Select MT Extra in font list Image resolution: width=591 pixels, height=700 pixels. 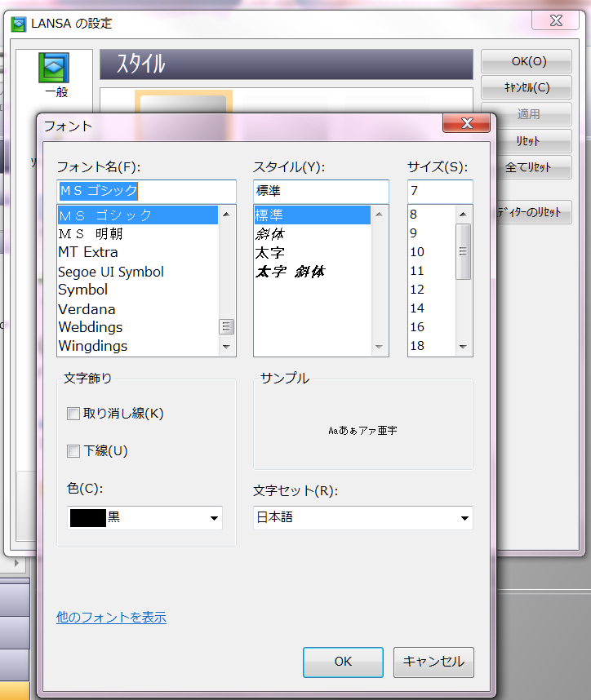[138, 252]
